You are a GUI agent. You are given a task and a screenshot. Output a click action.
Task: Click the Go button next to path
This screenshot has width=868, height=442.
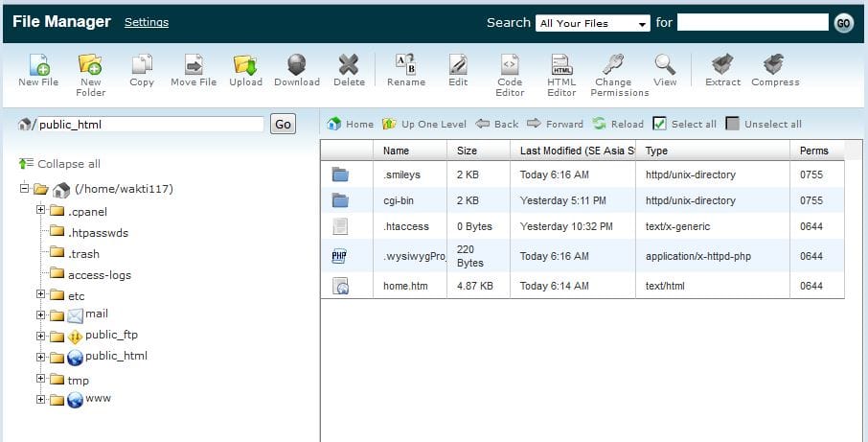[x=283, y=124]
